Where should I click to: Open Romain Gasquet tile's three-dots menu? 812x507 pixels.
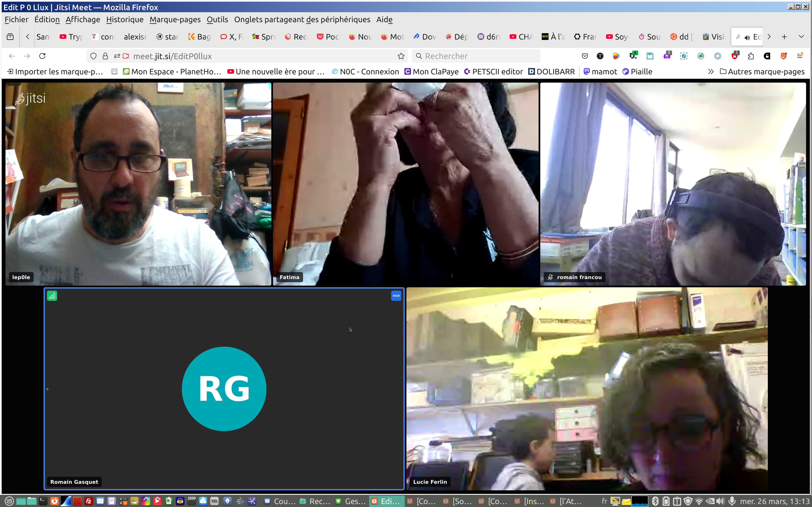[396, 296]
